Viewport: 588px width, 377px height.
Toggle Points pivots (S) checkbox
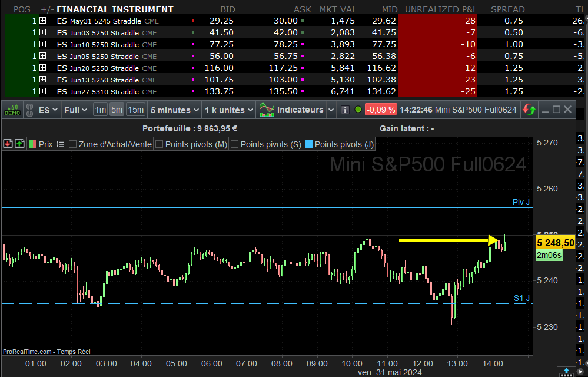(x=235, y=144)
